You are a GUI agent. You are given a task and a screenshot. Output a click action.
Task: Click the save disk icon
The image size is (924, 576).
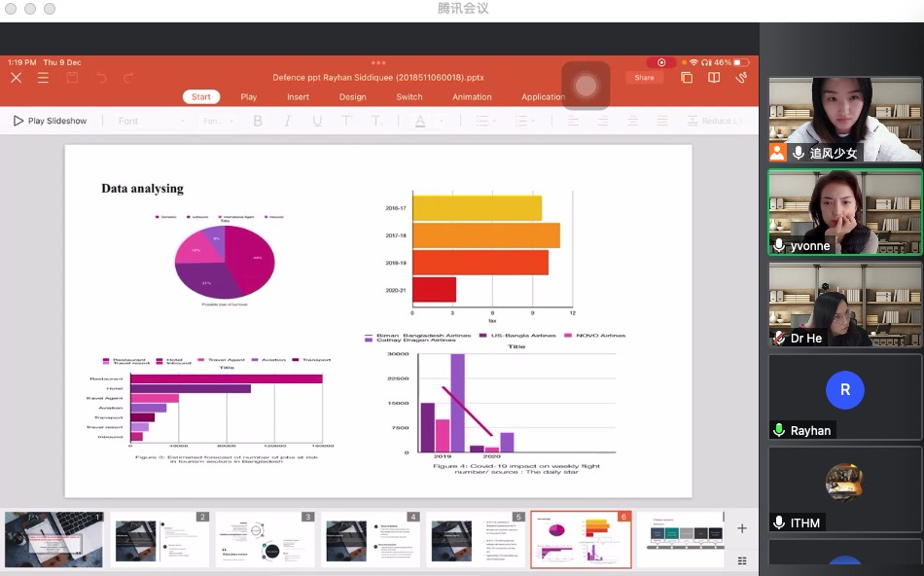pos(71,78)
